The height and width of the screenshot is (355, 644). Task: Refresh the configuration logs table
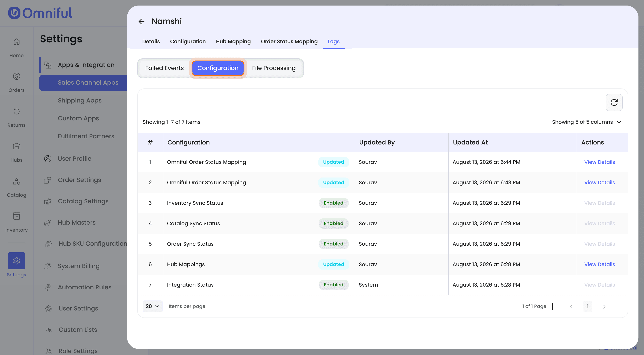point(614,102)
